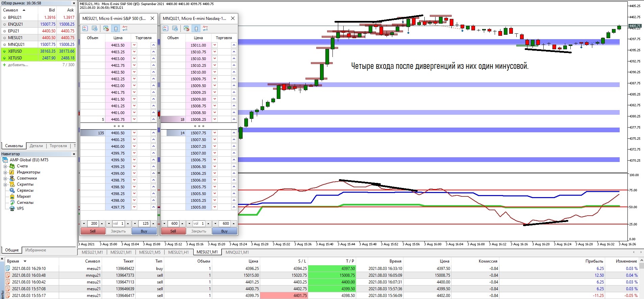Click the 200 input field in MESU21 panel
Image resolution: width=644 pixels, height=299 pixels.
[x=93, y=224]
